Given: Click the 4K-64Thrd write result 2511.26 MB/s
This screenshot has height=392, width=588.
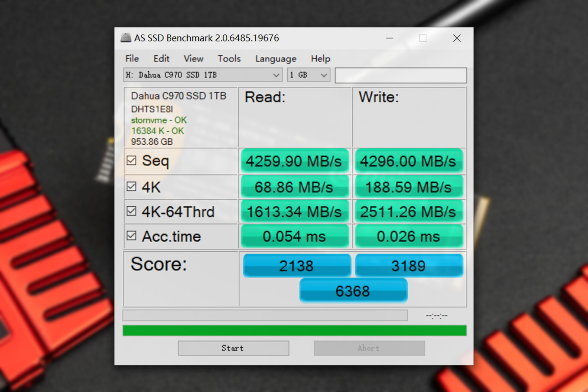Looking at the screenshot, I should 409,211.
